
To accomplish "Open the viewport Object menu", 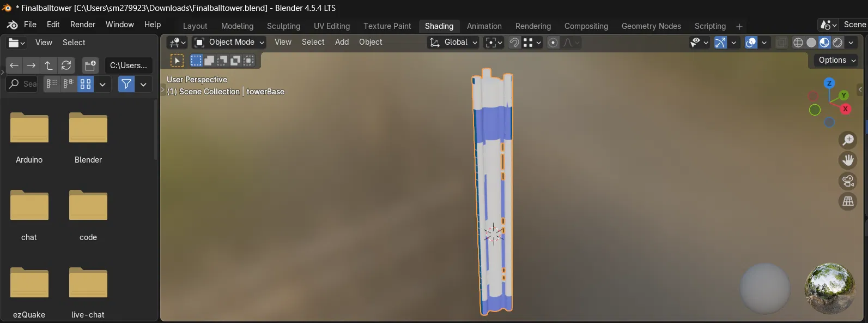I will click(371, 42).
